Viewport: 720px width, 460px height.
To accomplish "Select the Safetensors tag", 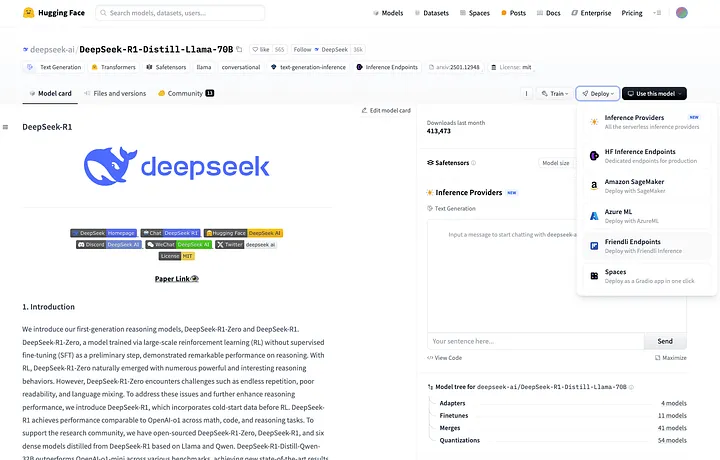I will point(166,67).
